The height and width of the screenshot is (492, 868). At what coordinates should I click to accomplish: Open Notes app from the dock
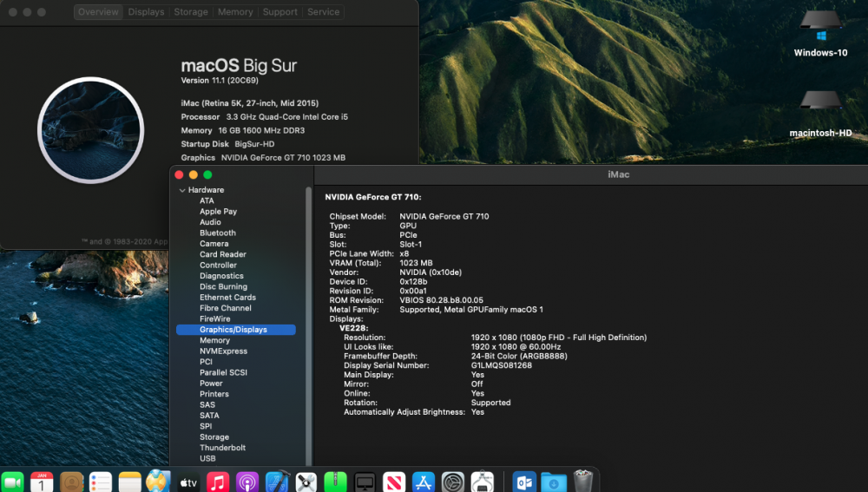[129, 482]
